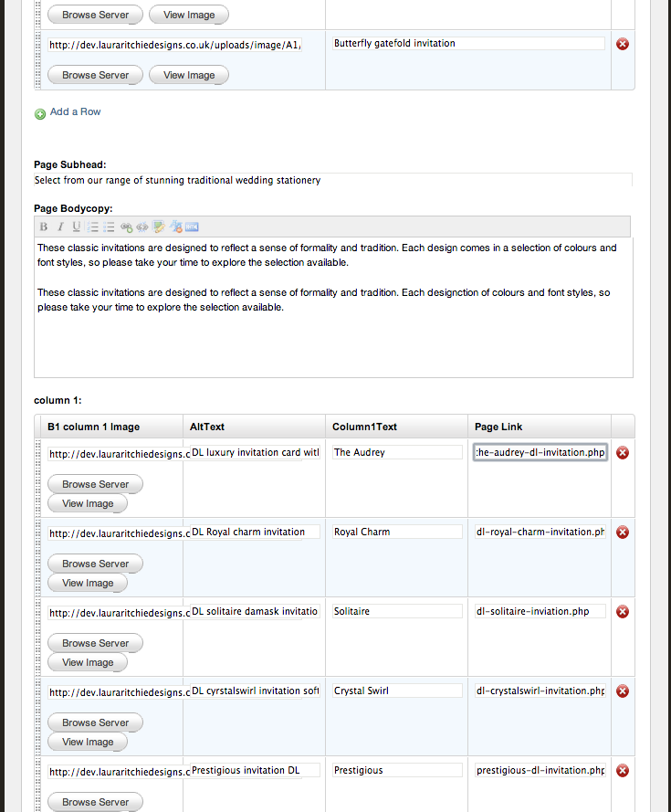Click the green plus icon beside Add a Row
Screen dimensions: 671x812
(40, 114)
